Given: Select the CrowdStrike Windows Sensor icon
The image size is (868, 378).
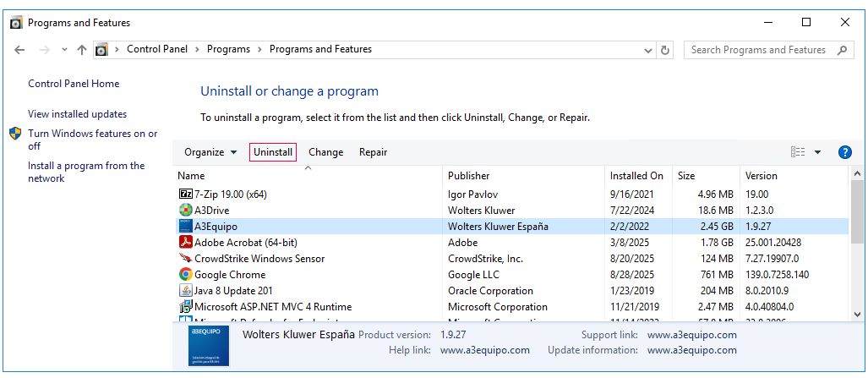Looking at the screenshot, I should tap(185, 259).
